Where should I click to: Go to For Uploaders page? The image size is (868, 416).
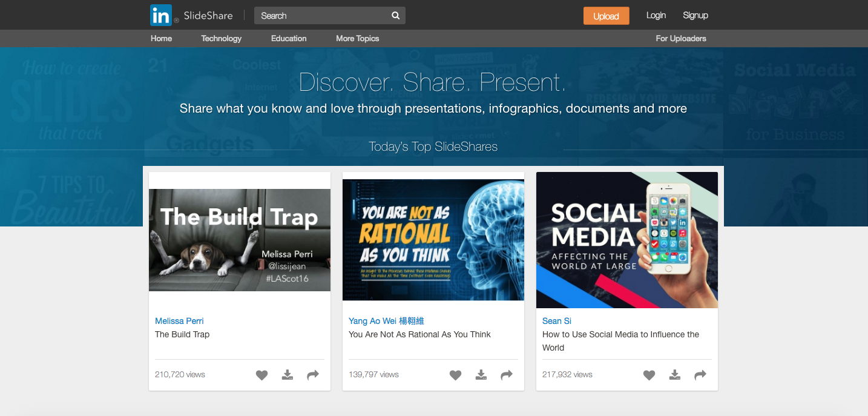(x=681, y=38)
